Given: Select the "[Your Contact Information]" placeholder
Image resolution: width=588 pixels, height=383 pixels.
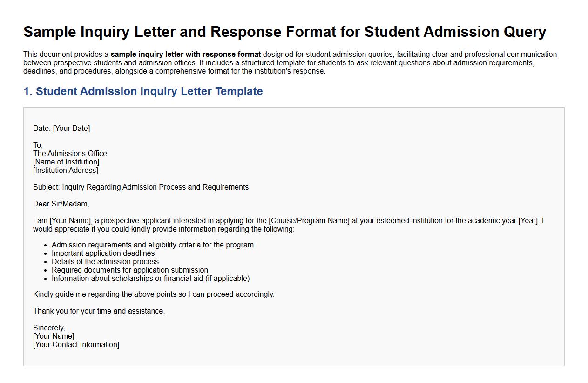Looking at the screenshot, I should 76,345.
